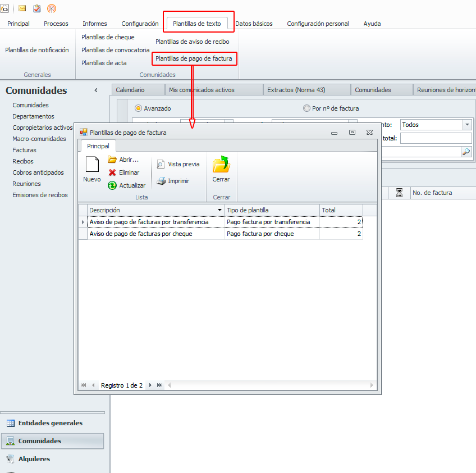The height and width of the screenshot is (473, 476).
Task: Switch to the Calendario document tab
Action: pos(138,90)
